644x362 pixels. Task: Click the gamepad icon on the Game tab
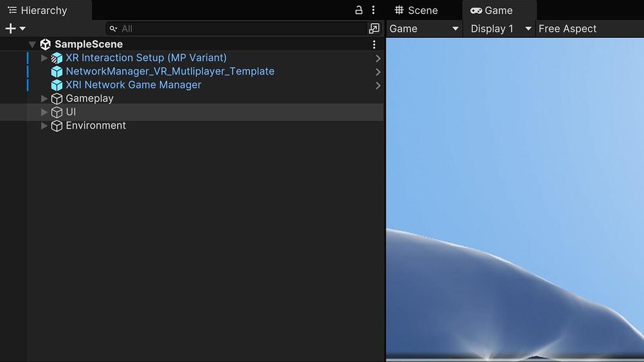[x=475, y=10]
